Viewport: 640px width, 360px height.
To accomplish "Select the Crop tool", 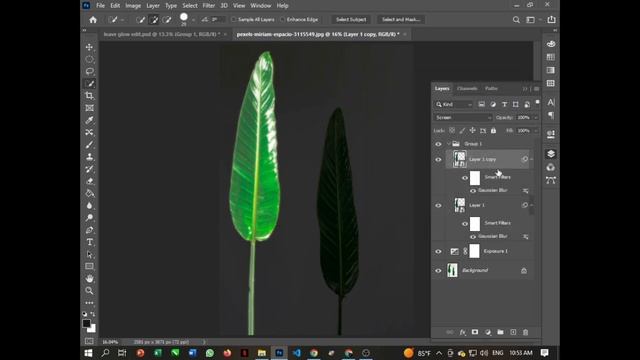I will (89, 96).
